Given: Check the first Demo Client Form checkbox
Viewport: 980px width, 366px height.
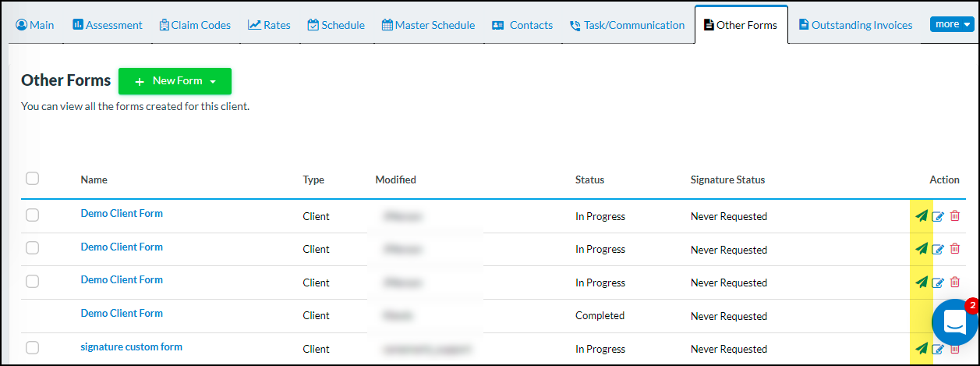Looking at the screenshot, I should 32,215.
